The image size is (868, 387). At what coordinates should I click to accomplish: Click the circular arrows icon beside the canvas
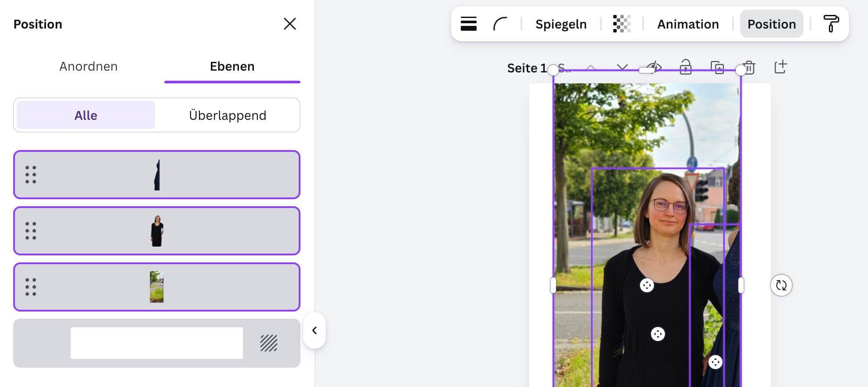pos(781,286)
